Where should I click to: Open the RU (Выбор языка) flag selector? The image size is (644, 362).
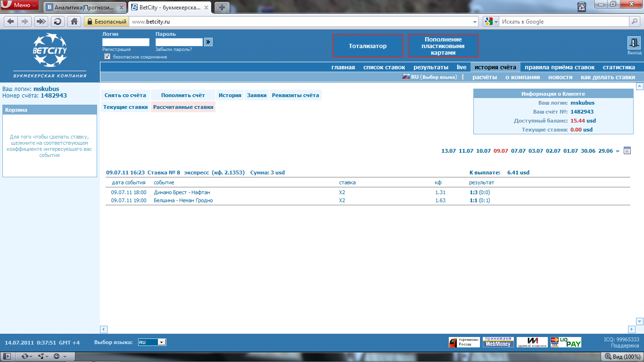(429, 77)
